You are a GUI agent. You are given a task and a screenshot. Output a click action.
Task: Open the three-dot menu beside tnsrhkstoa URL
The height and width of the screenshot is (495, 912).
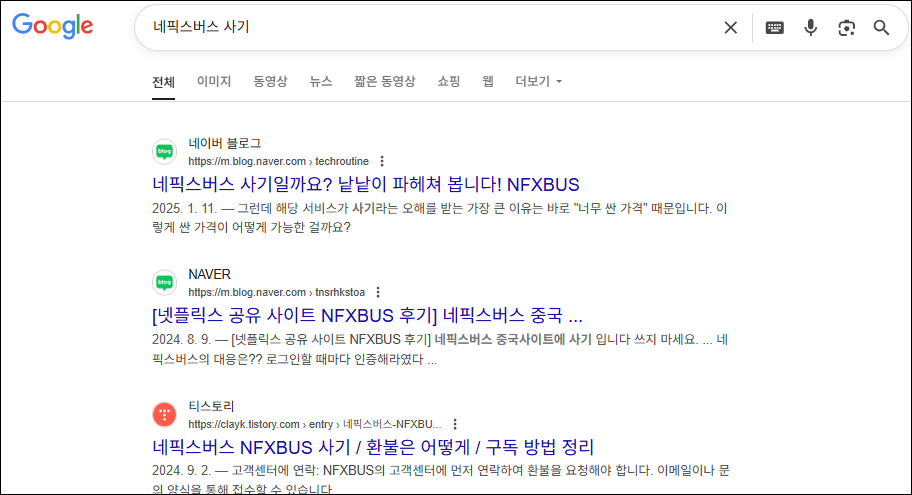coord(378,292)
